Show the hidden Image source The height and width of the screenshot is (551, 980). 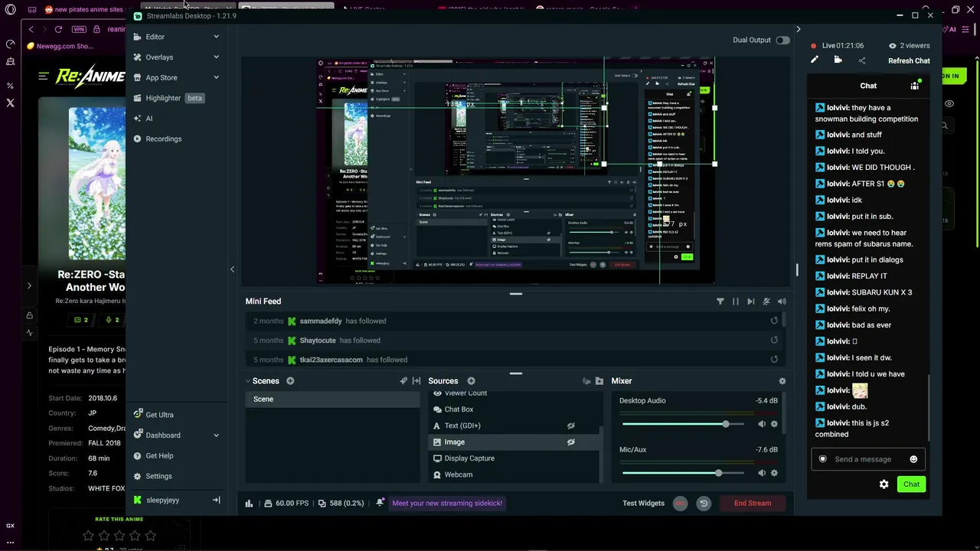click(x=570, y=442)
